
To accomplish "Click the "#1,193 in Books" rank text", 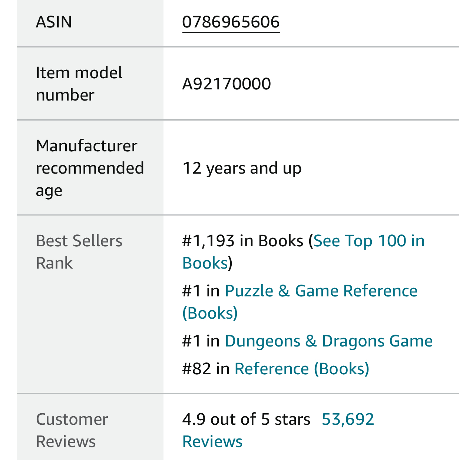I will click(x=243, y=241).
